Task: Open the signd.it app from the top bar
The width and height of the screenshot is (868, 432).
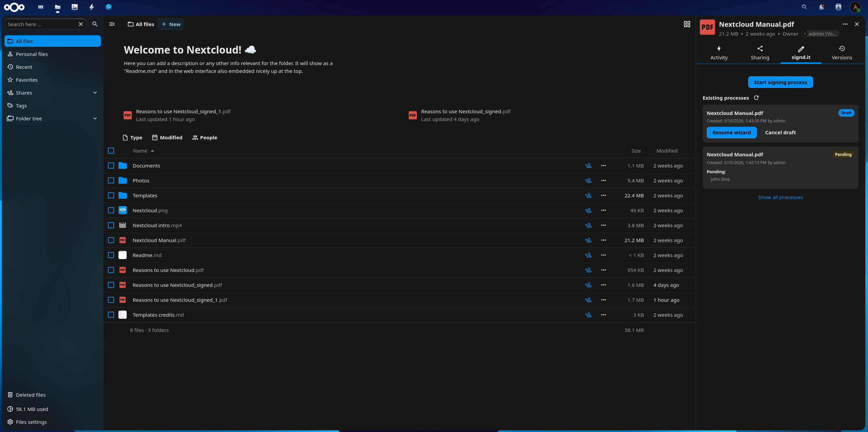Action: point(108,7)
